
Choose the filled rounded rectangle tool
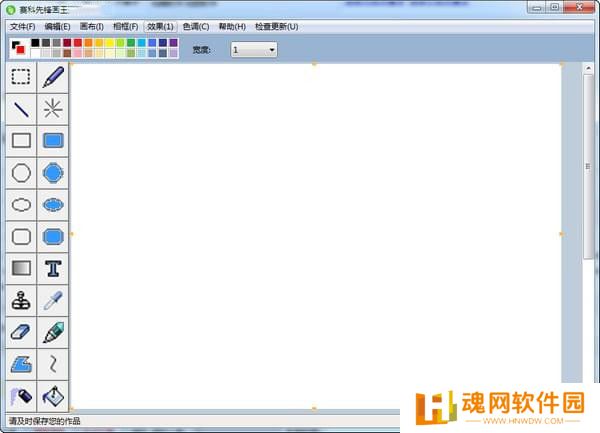(53, 237)
